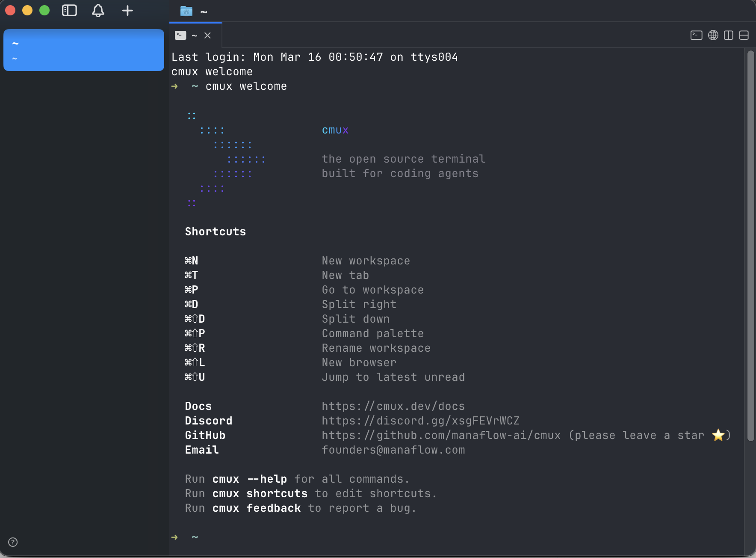Click the 'Docs' label
756x558 pixels.
coord(198,406)
